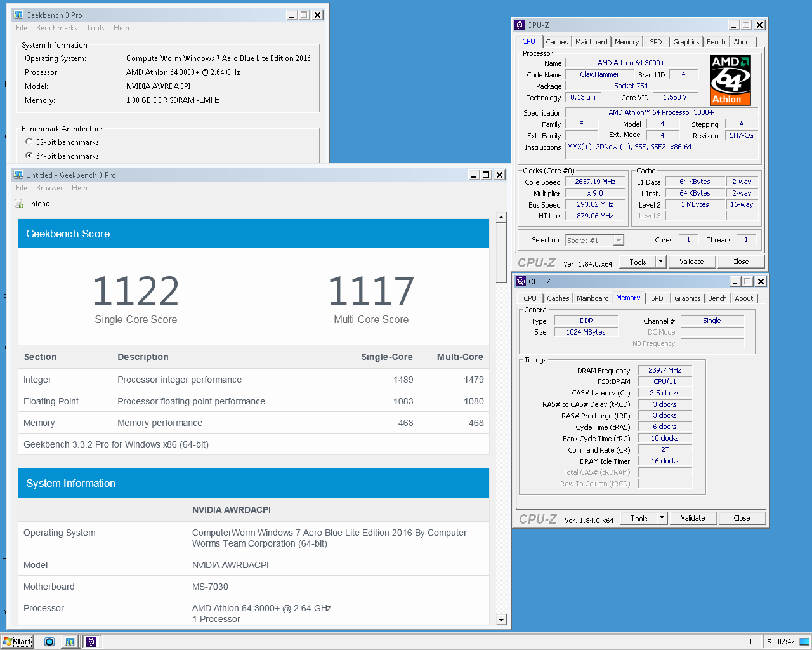Expand the Tools arrow in the lower CPU-Z window

[x=662, y=518]
